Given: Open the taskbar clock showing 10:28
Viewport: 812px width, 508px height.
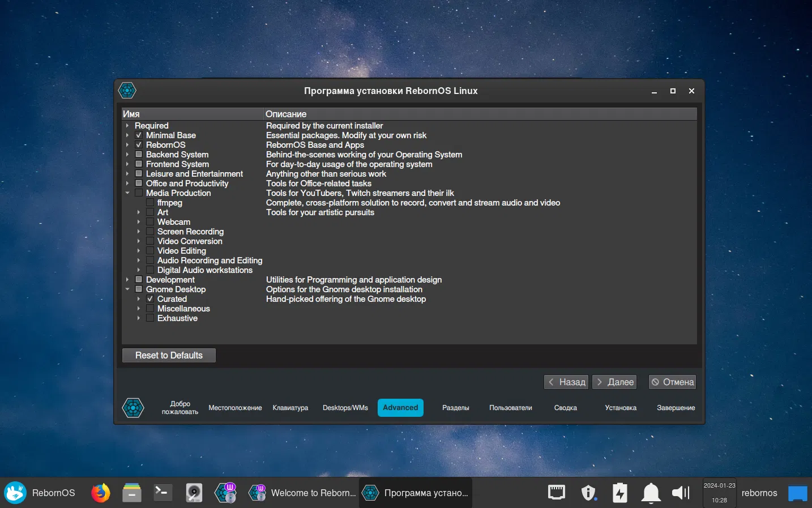Looking at the screenshot, I should 719,493.
